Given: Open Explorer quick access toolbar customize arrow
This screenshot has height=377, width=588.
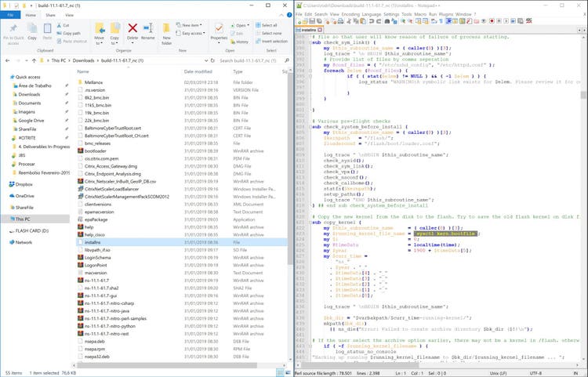Looking at the screenshot, I should point(31,5).
